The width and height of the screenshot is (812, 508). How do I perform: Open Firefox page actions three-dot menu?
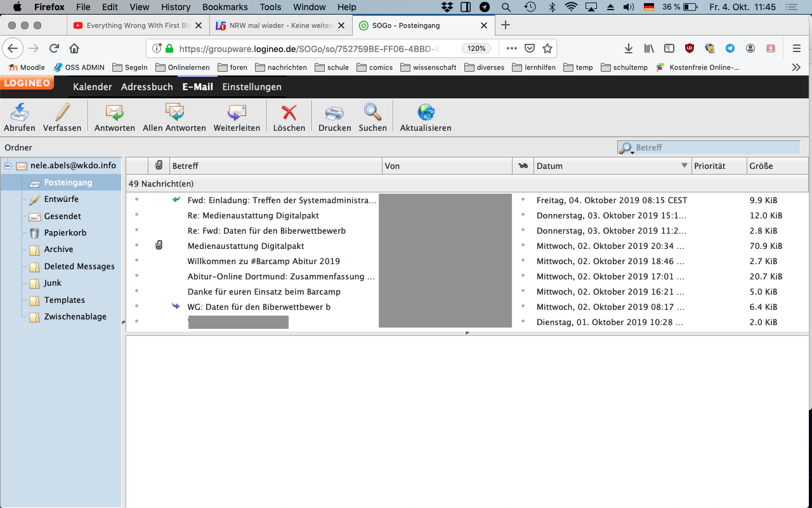[511, 48]
